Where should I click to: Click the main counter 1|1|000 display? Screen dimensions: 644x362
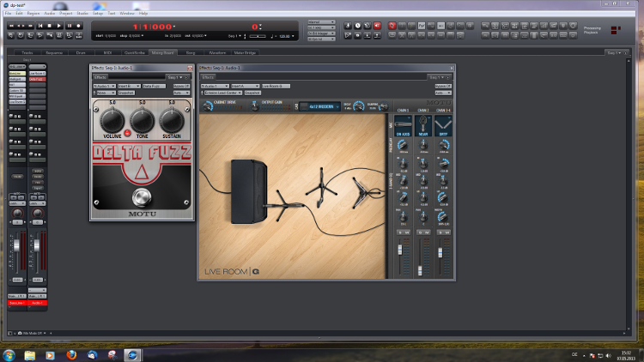coord(152,27)
